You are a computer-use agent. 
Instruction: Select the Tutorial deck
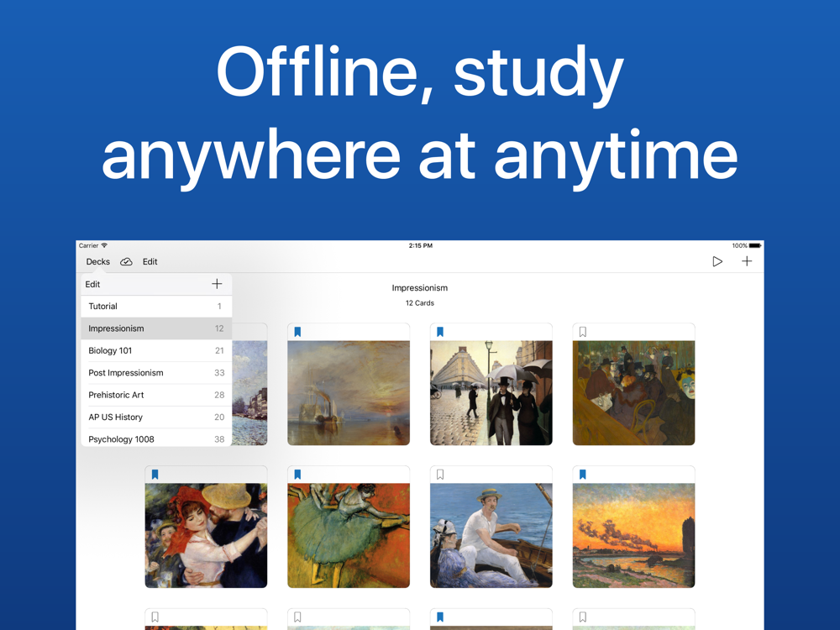tap(156, 306)
